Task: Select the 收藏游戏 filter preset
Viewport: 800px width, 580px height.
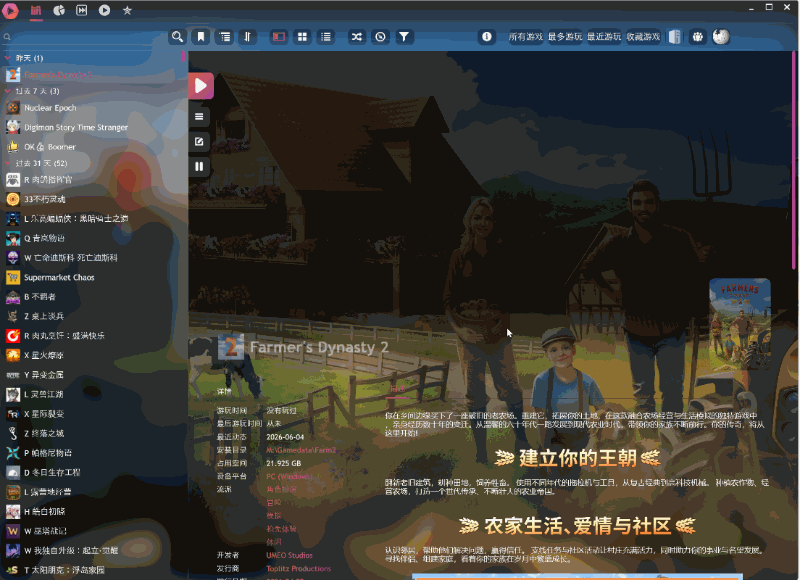Action: coord(643,37)
